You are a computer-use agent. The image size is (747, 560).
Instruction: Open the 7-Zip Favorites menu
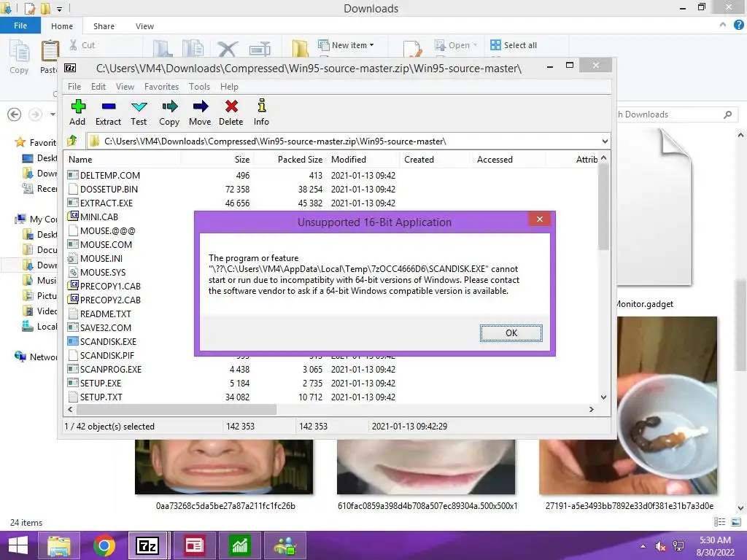161,87
